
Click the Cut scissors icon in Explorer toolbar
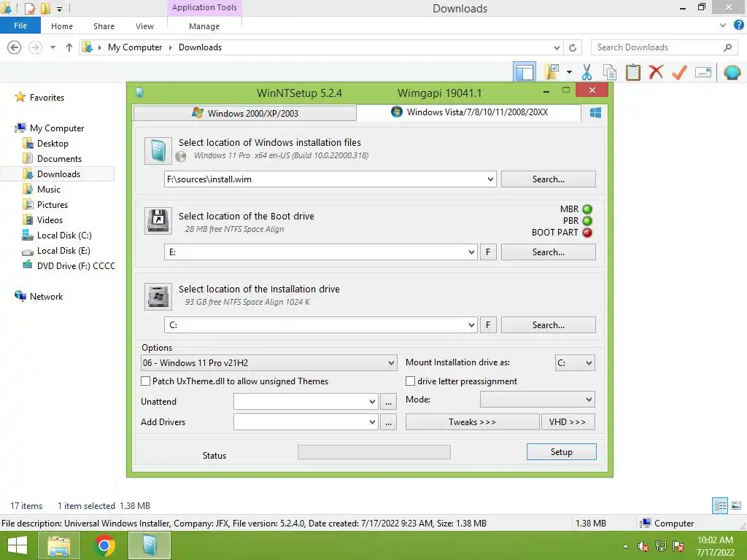click(587, 72)
